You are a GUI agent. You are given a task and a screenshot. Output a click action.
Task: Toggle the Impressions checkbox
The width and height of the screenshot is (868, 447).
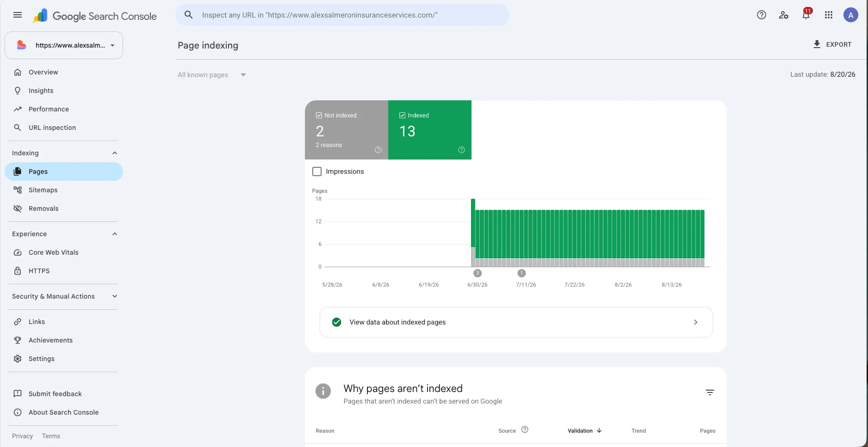[317, 171]
